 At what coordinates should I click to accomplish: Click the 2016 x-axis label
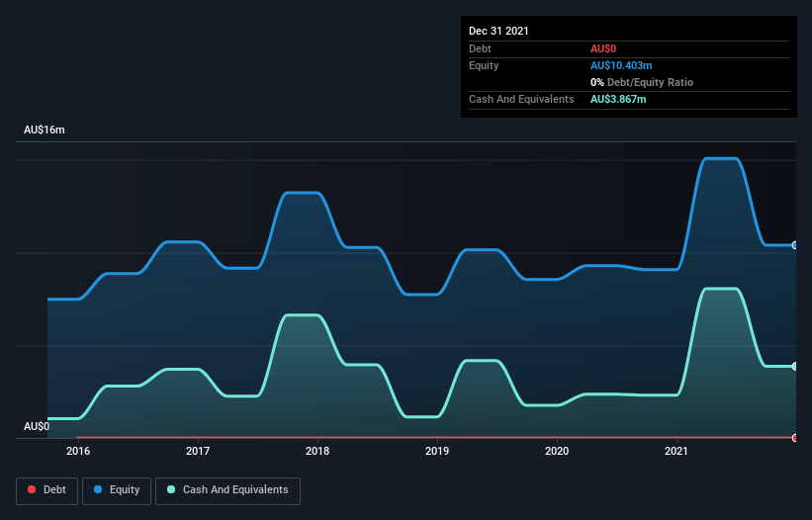click(78, 451)
